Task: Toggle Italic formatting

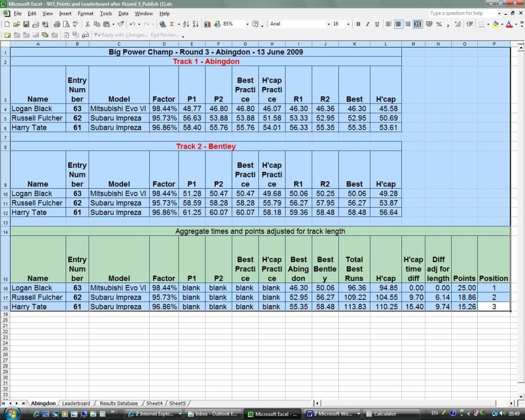Action: coord(368,24)
